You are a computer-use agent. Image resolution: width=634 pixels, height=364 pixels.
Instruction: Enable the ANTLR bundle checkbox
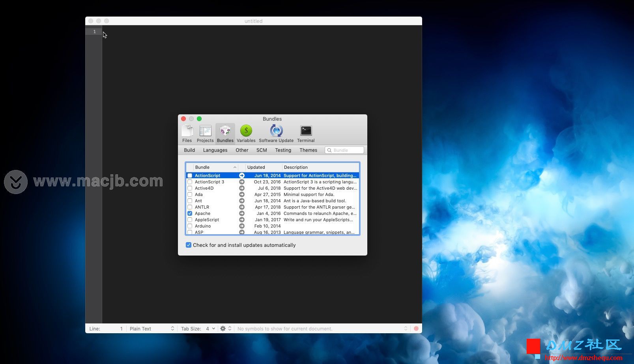pyautogui.click(x=190, y=207)
